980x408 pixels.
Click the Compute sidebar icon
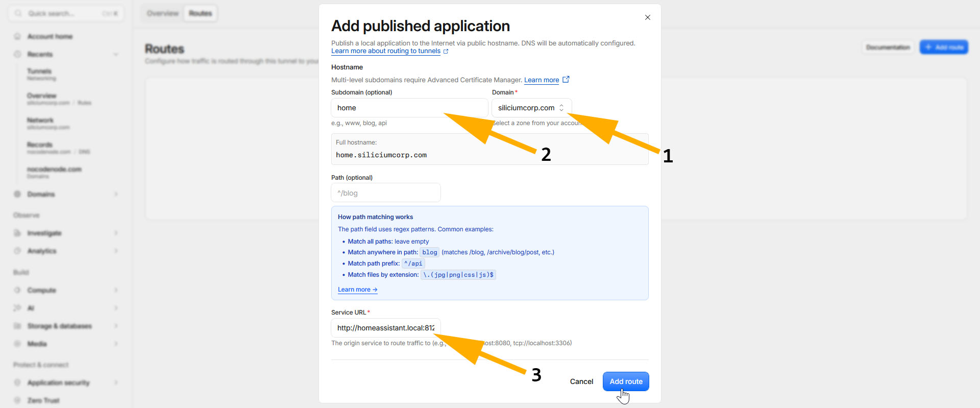point(17,290)
